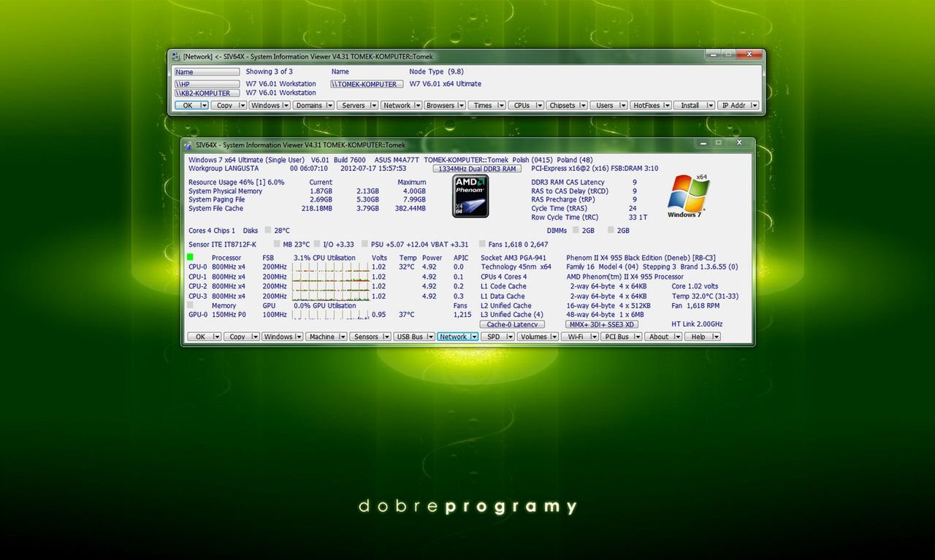Click the Browsers button in Network window
Image resolution: width=935 pixels, height=560 pixels.
point(445,105)
